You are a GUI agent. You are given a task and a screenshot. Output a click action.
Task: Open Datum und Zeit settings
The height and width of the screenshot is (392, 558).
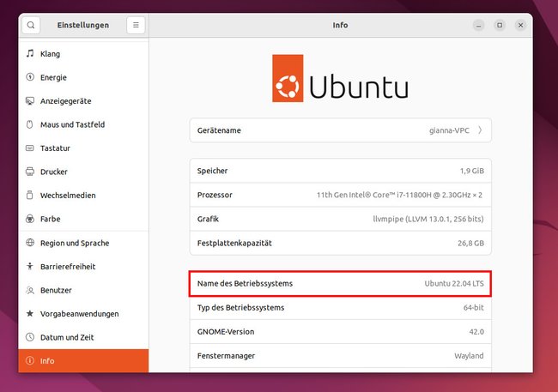(x=83, y=337)
